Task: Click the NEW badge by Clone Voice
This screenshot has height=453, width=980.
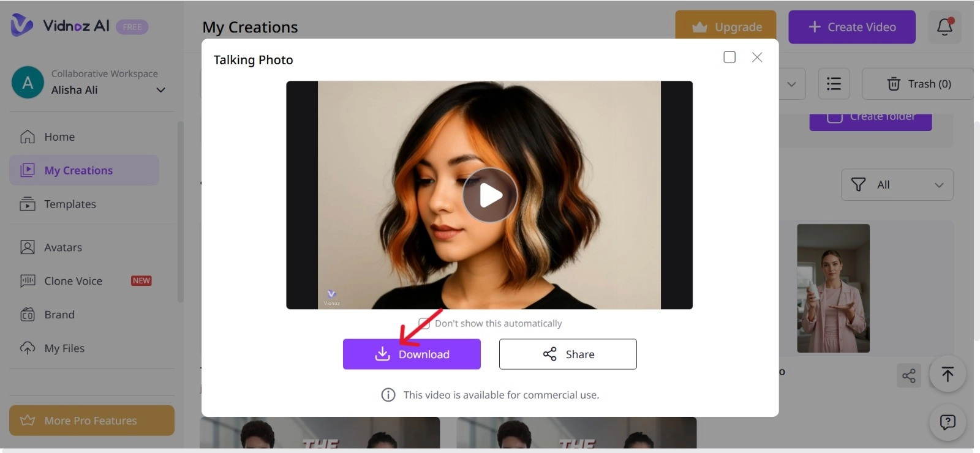Action: click(141, 280)
